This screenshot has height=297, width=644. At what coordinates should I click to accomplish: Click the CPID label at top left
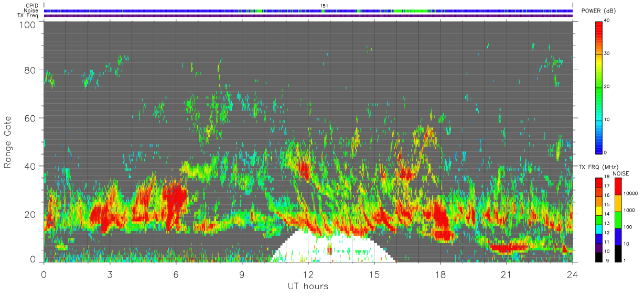[x=31, y=6]
